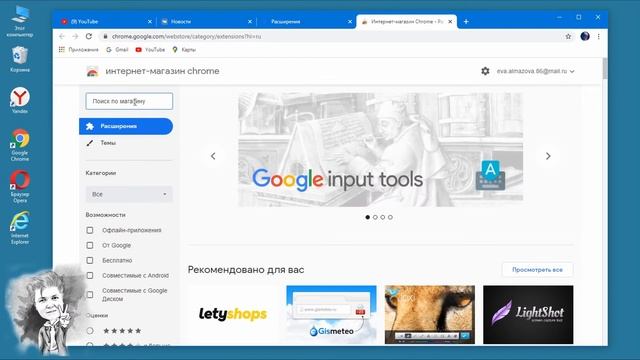The height and width of the screenshot is (360, 640).
Task: Click the интернет-магазин chrome title link
Action: pyautogui.click(x=162, y=71)
